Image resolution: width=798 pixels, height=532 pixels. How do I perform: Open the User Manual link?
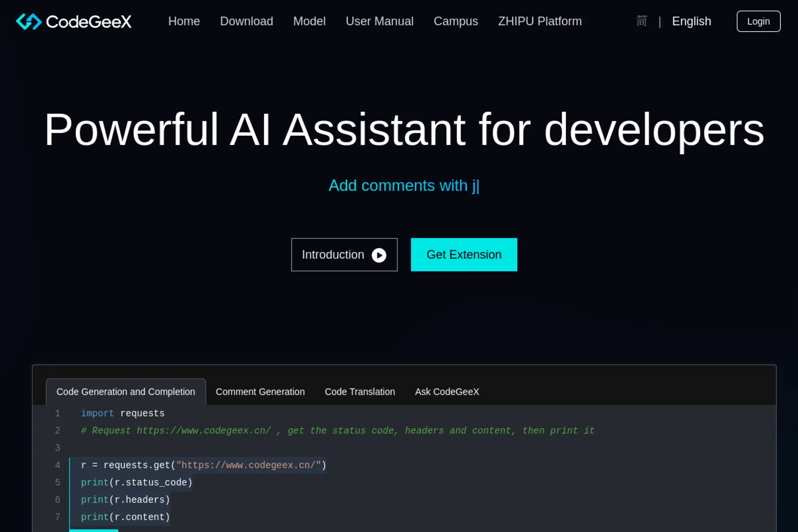379,21
